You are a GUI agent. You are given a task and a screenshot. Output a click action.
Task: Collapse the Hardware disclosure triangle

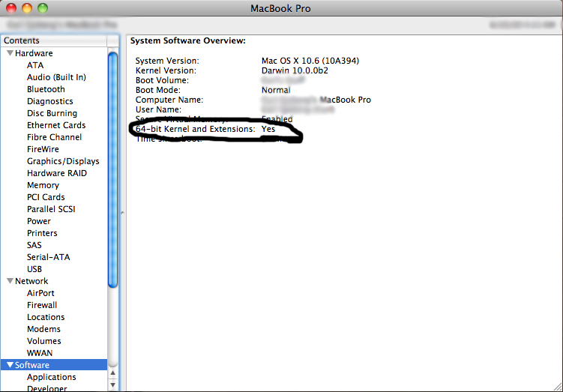pos(10,53)
